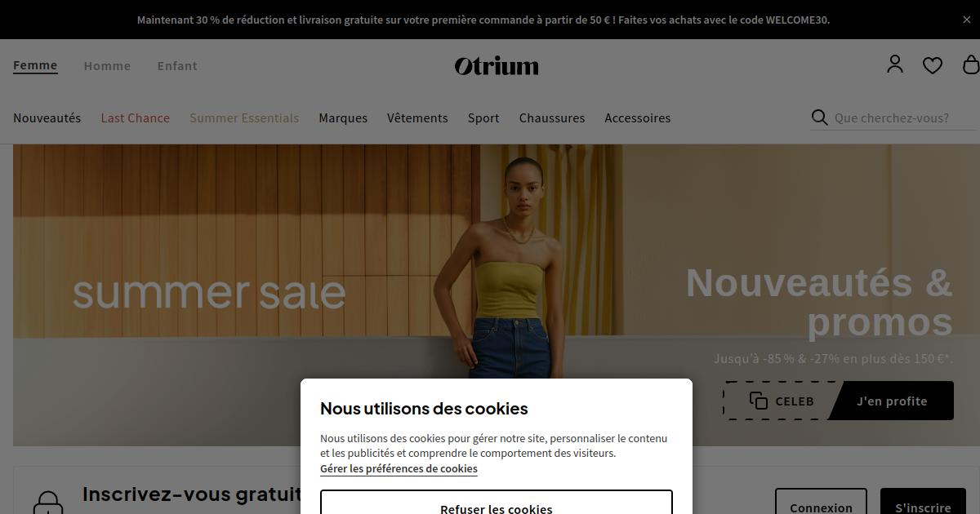The width and height of the screenshot is (980, 514).
Task: Expand the Vêtements menu
Action: [x=417, y=118]
